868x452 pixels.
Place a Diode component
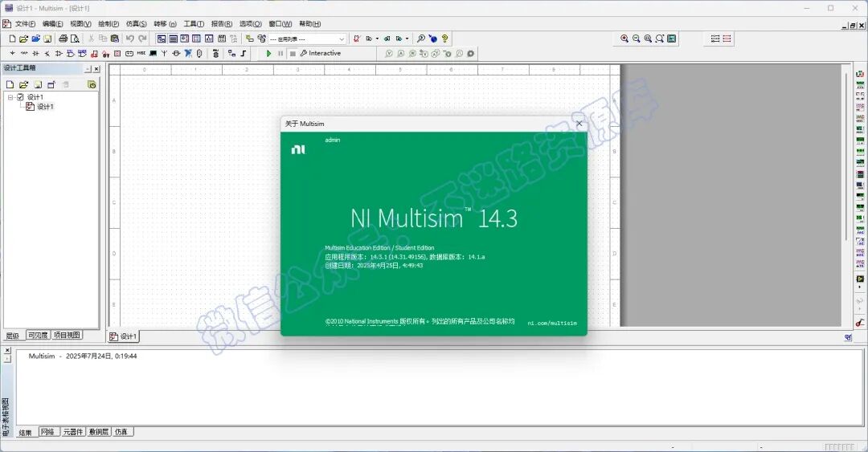(x=36, y=54)
